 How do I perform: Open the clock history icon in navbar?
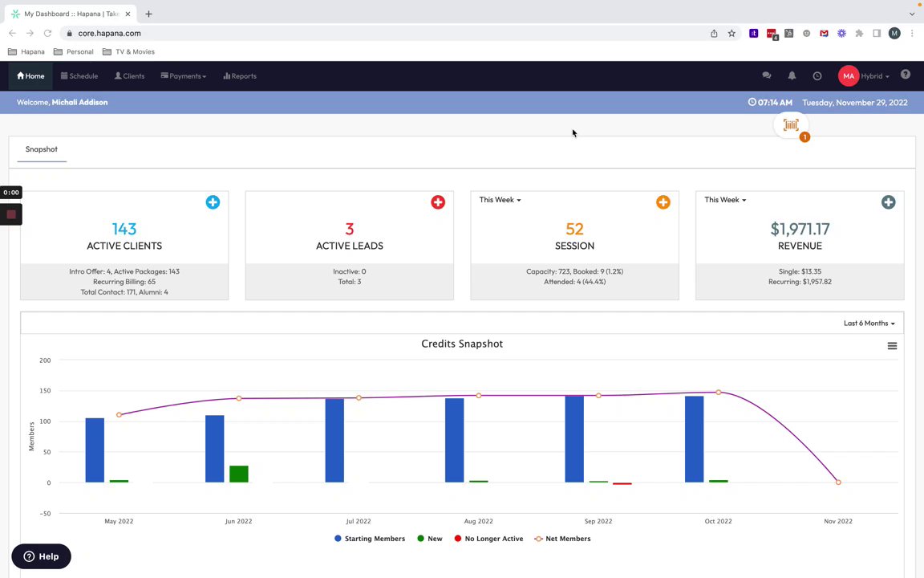[x=817, y=75]
